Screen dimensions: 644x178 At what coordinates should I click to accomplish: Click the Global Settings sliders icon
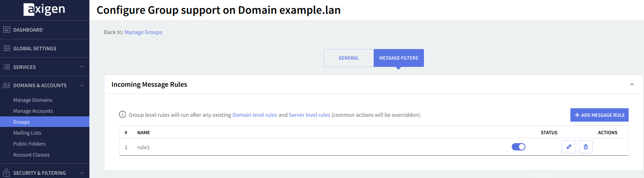point(6,48)
